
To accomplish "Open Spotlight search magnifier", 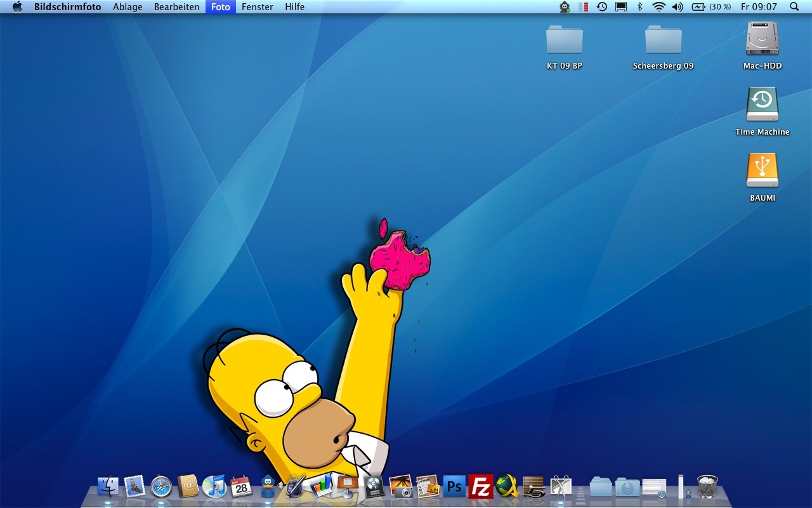I will click(794, 7).
